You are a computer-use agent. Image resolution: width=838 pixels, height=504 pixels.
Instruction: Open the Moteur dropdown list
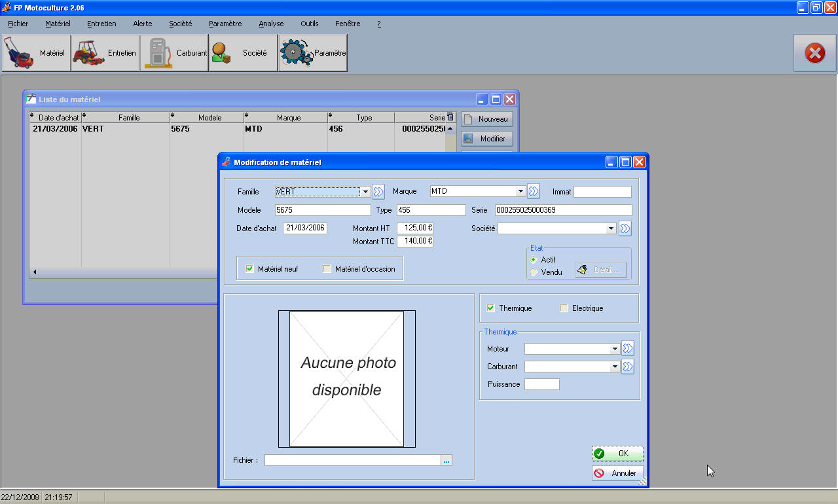(614, 349)
